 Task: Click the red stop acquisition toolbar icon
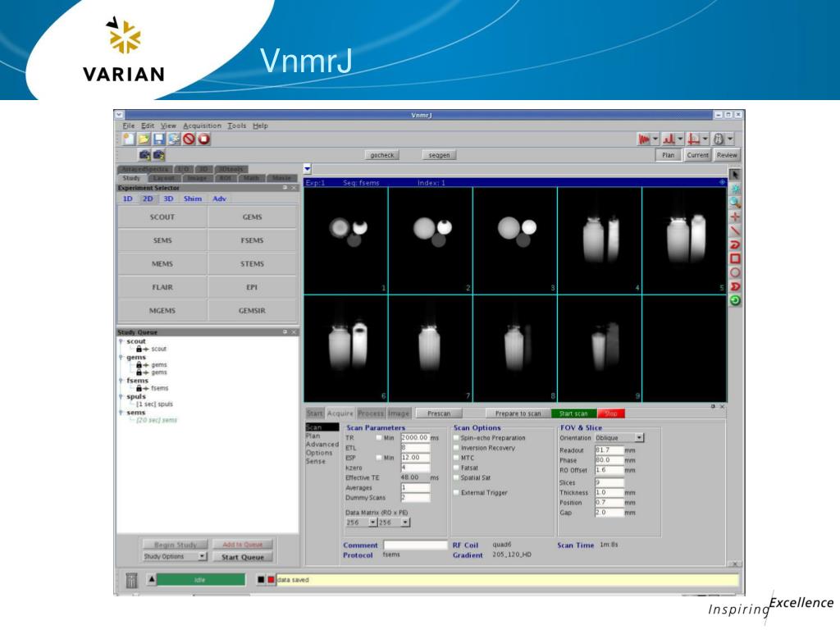point(203,139)
